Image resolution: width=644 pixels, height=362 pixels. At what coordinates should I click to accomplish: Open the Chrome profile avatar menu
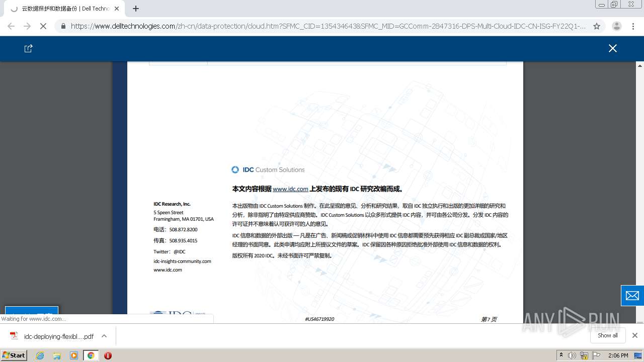[x=616, y=26]
